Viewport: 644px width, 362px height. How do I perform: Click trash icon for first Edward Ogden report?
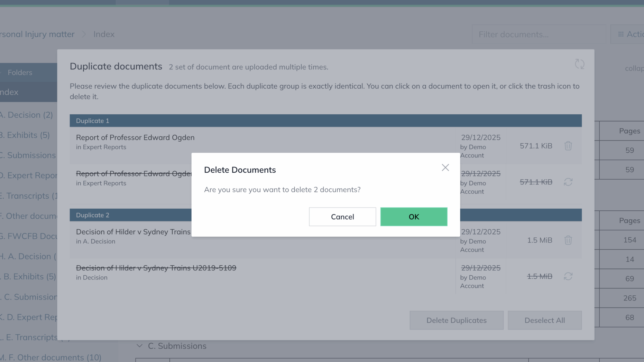coord(568,146)
